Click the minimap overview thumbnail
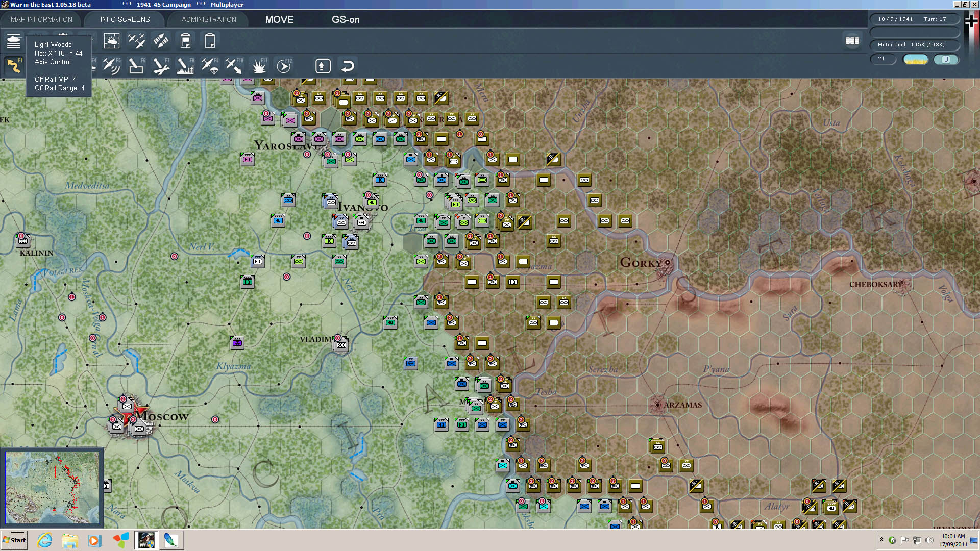This screenshot has height=551, width=980. pos(52,488)
